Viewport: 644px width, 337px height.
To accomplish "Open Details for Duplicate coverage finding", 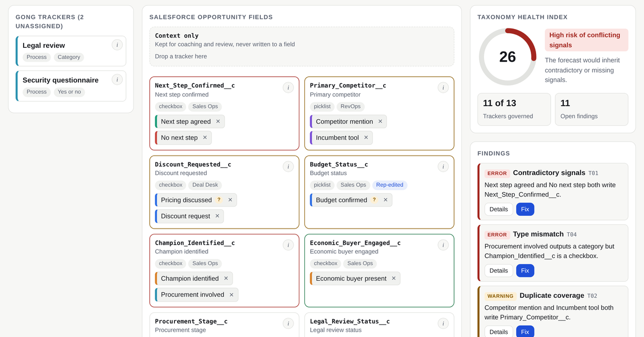I will [x=499, y=332].
